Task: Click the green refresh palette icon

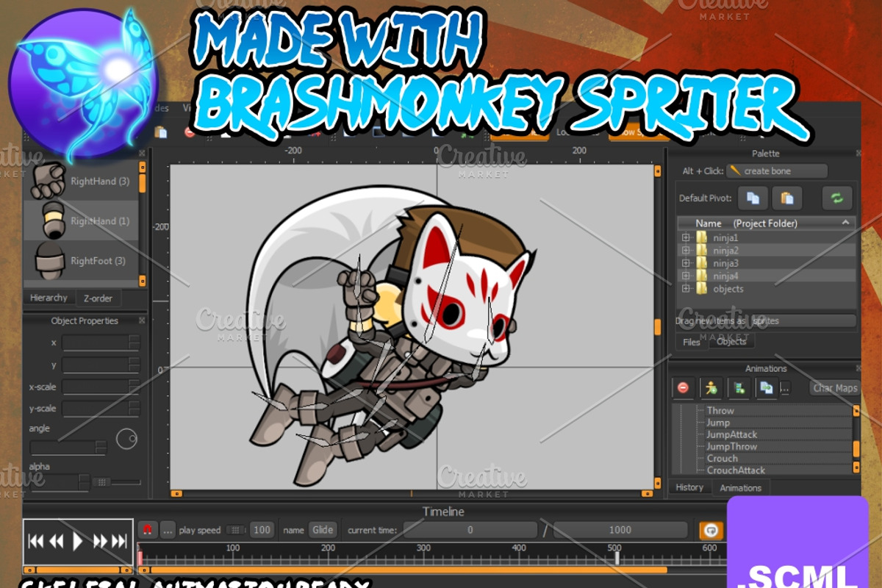Action: [837, 198]
